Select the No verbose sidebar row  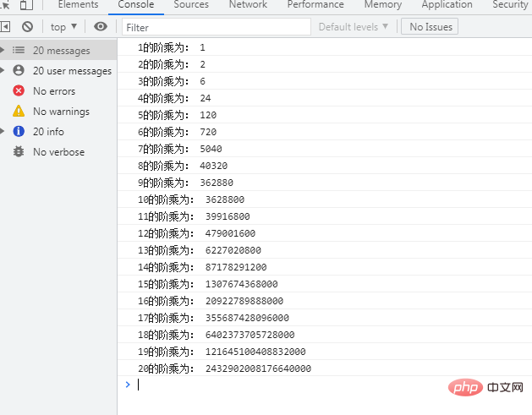click(x=58, y=151)
